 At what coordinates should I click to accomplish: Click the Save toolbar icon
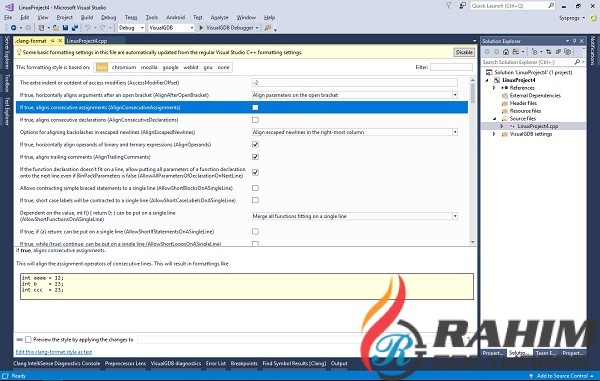pyautogui.click(x=65, y=28)
